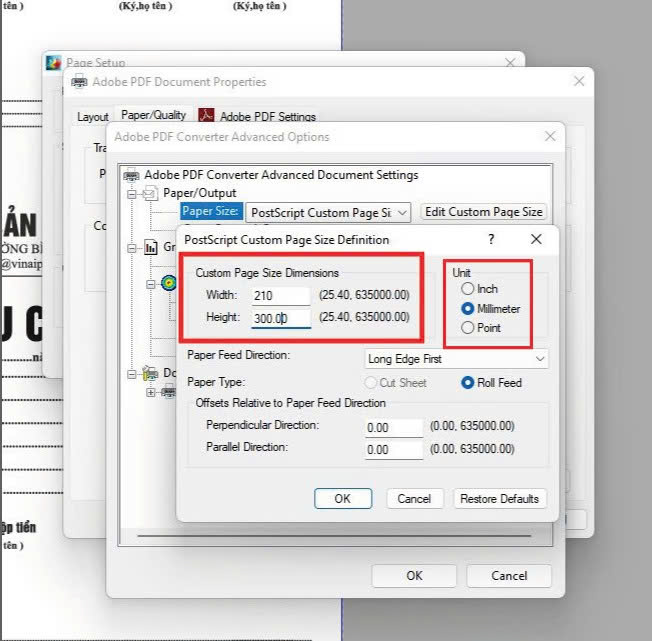The width and height of the screenshot is (652, 641).
Task: Select the Paper Size tree item
Action: click(210, 211)
